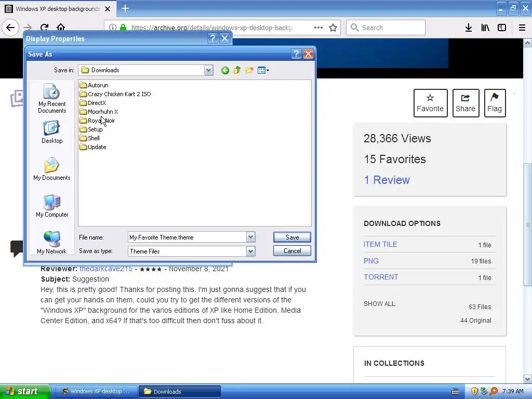Select Crazy Chicken Kart 2 ISO folder

tap(115, 94)
